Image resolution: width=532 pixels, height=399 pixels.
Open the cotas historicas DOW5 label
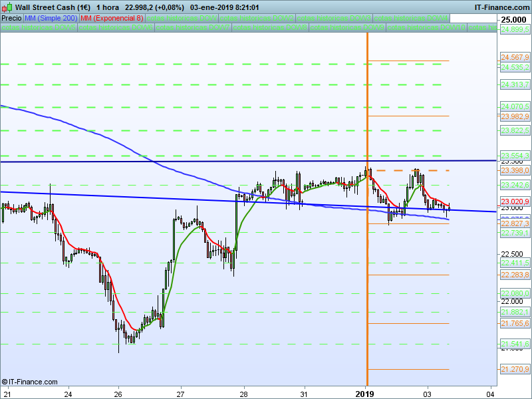[39, 27]
